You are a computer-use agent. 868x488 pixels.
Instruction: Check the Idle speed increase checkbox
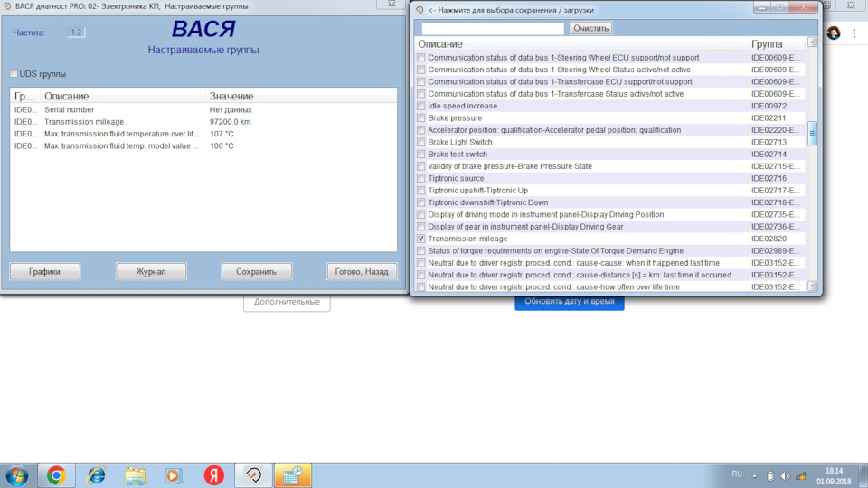(421, 106)
